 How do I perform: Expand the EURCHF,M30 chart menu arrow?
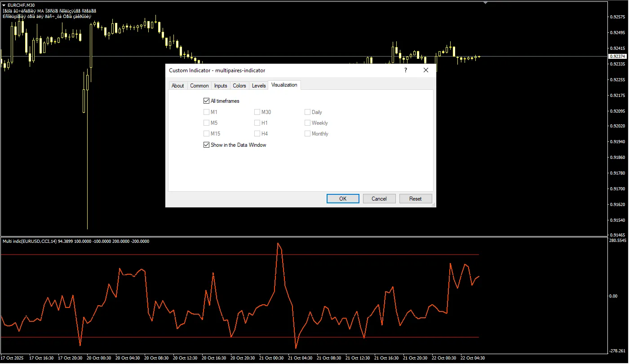tap(4, 5)
